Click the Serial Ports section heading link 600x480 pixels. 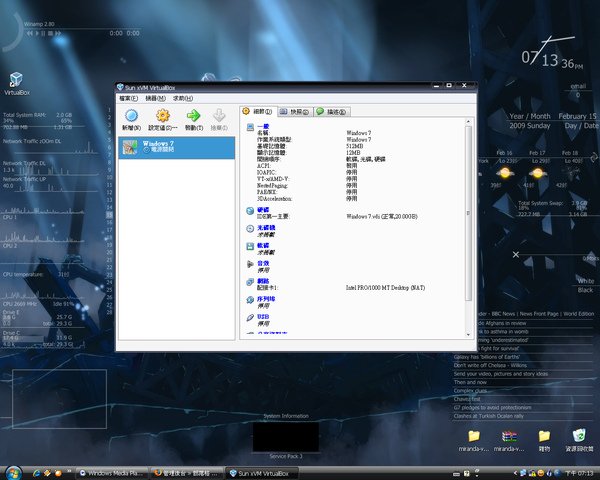tap(266, 299)
